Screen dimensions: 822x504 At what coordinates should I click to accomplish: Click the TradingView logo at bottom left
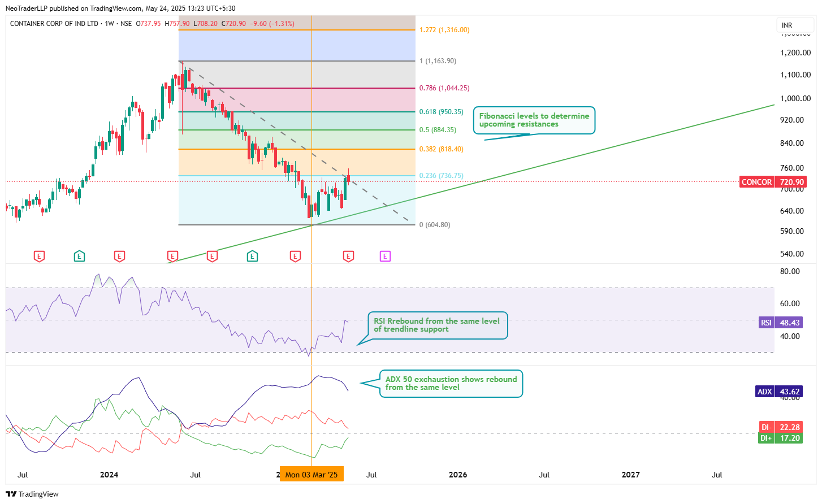tap(32, 494)
